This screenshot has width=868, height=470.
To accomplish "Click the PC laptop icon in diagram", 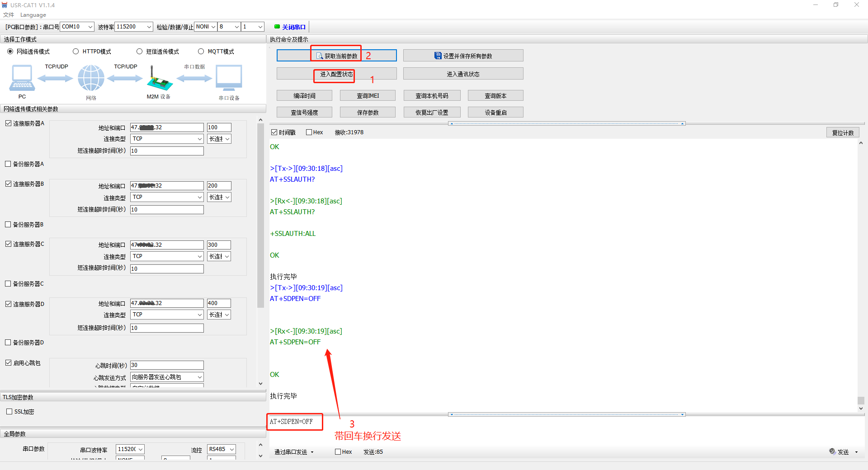I will click(22, 78).
